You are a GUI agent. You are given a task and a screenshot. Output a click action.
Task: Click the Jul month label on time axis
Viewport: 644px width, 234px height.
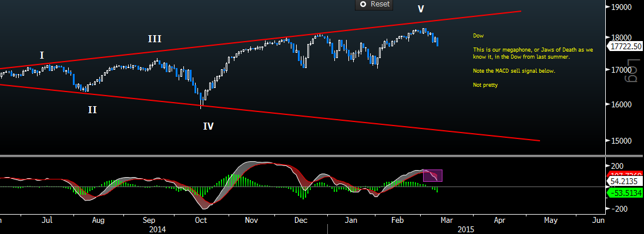coord(47,220)
